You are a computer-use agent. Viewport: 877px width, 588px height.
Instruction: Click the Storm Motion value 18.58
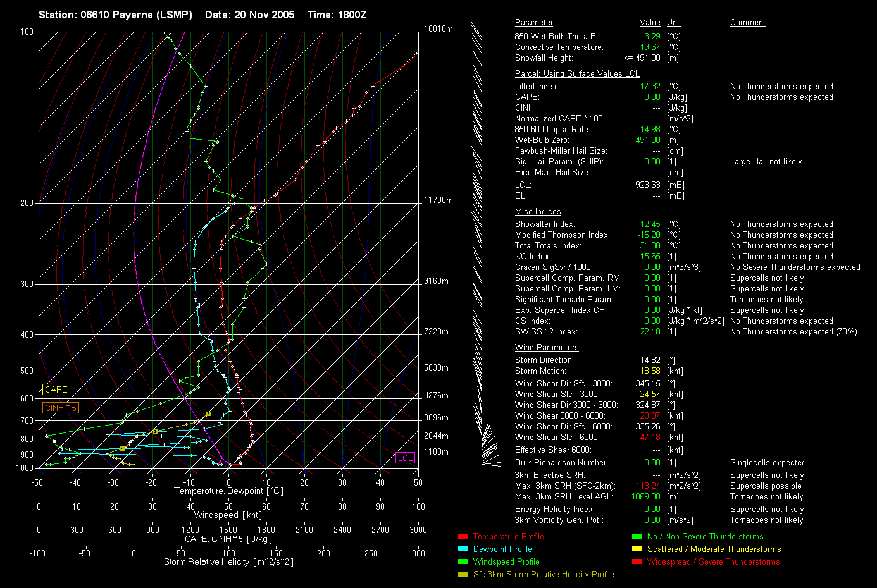(650, 371)
